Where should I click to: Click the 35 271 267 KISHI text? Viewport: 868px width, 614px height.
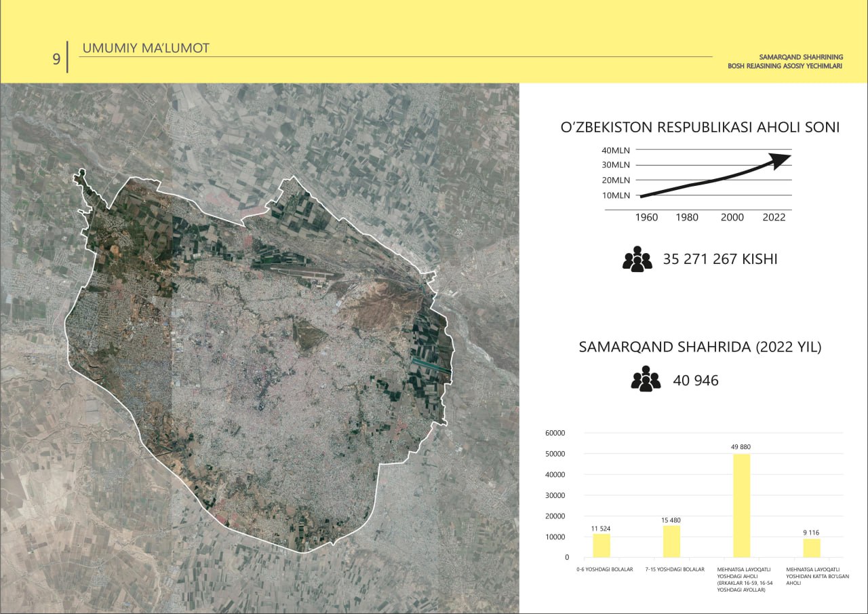[x=719, y=259]
